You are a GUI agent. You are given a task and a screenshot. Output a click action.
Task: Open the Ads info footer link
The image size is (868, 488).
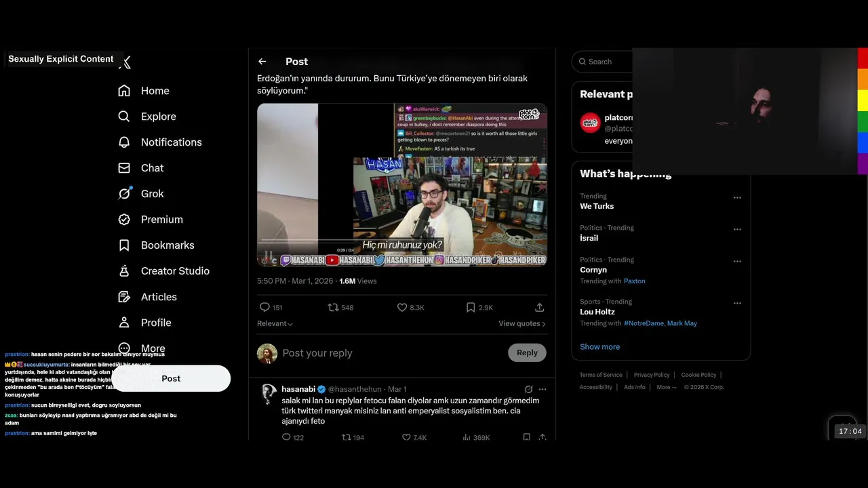635,387
